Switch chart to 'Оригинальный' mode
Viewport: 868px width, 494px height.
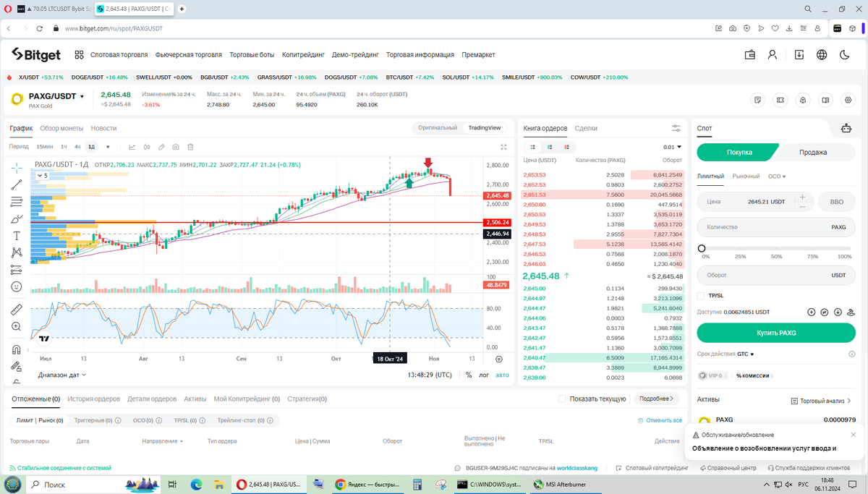(x=438, y=128)
